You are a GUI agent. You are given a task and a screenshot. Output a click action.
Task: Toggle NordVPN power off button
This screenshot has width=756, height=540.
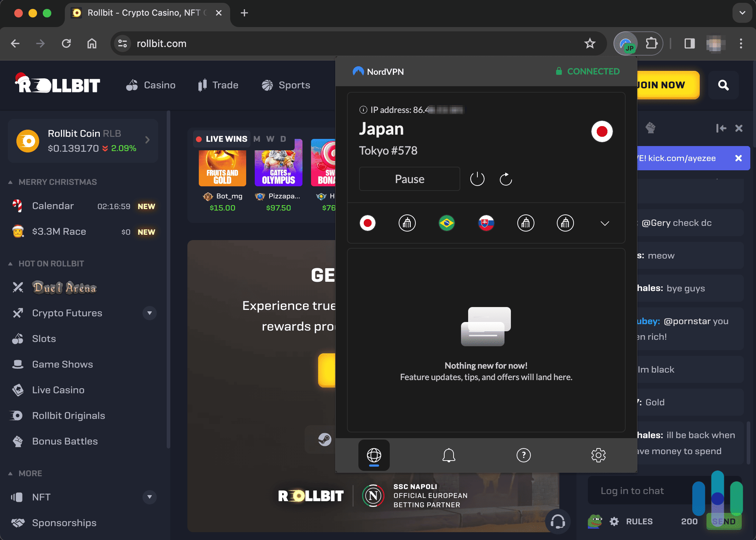point(478,179)
